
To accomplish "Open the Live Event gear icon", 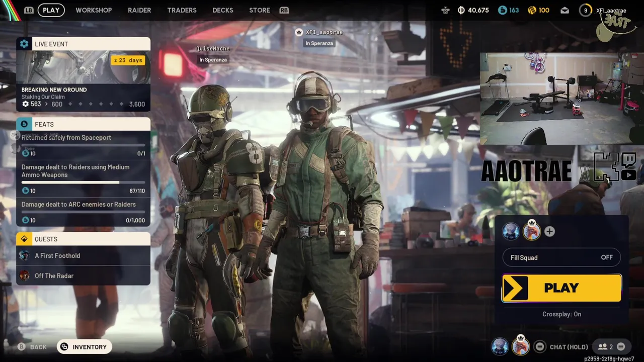I will click(x=24, y=44).
